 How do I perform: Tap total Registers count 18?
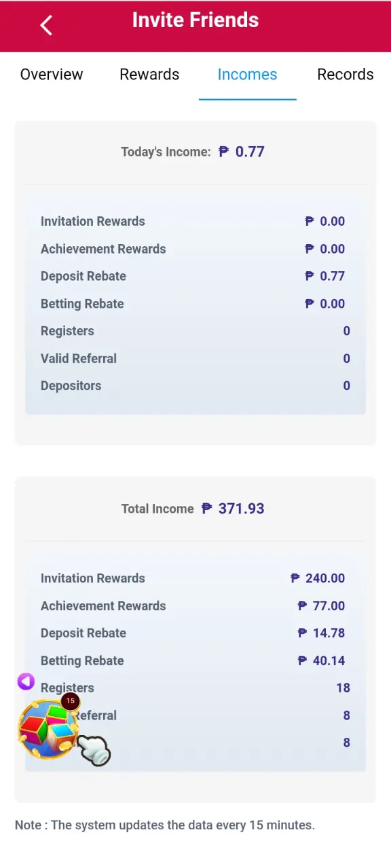tap(343, 688)
